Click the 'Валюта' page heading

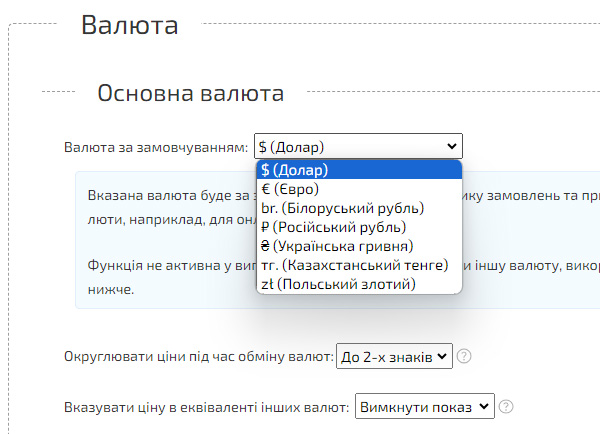pos(129,25)
